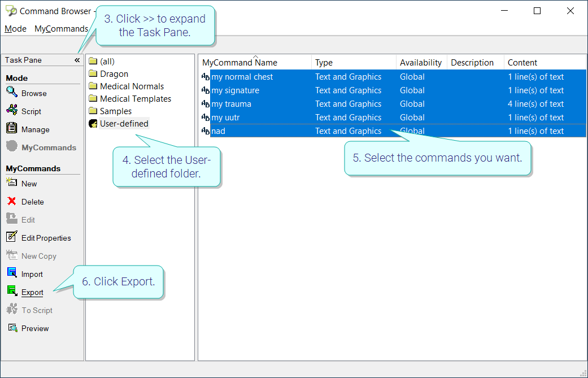This screenshot has width=588, height=378.
Task: Close the Command Browser window
Action: coord(570,11)
